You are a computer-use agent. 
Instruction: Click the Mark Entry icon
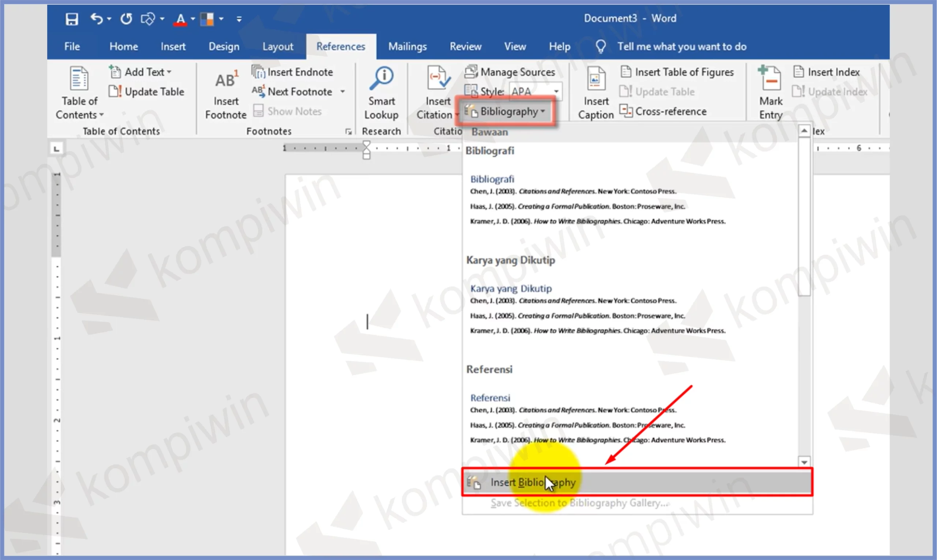pos(770,79)
